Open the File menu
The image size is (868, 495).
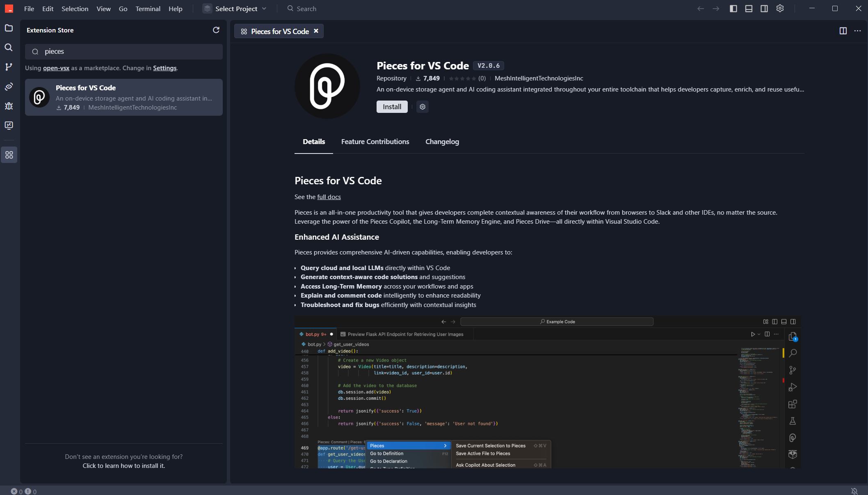[29, 9]
